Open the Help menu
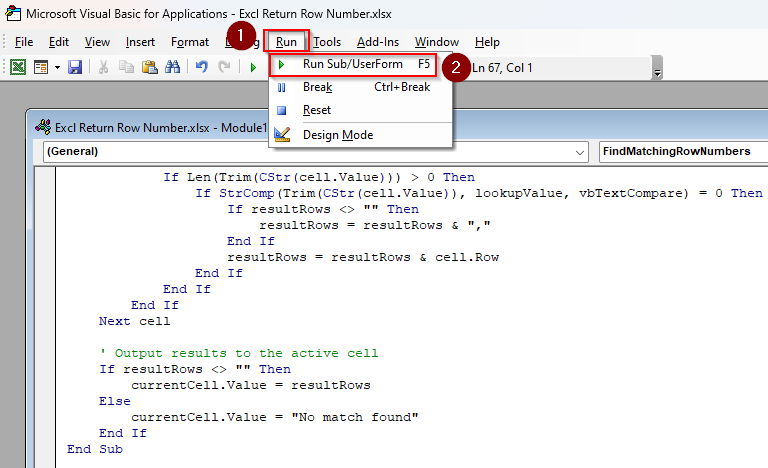This screenshot has height=468, width=768. click(487, 42)
